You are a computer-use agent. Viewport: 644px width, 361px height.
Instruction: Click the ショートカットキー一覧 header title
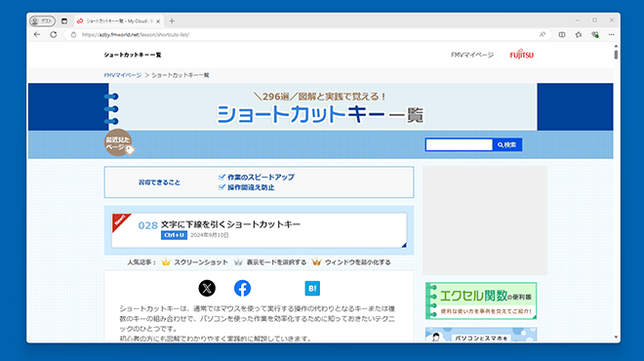(133, 55)
